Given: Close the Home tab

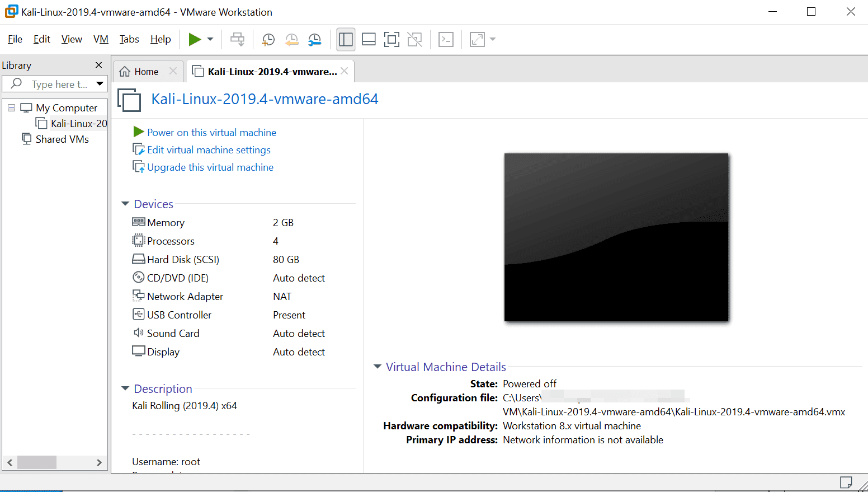Looking at the screenshot, I should 173,71.
